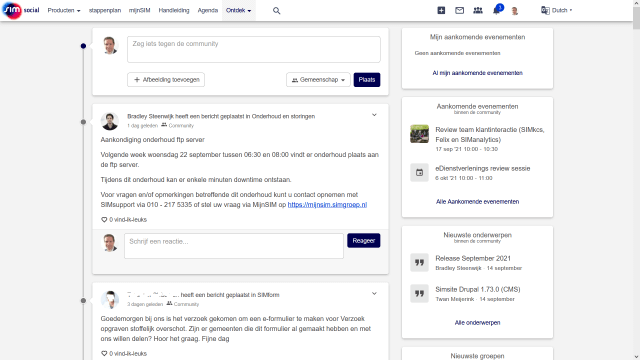Open the search magnifier icon
Screen dimensions: 640x360
coord(276,11)
